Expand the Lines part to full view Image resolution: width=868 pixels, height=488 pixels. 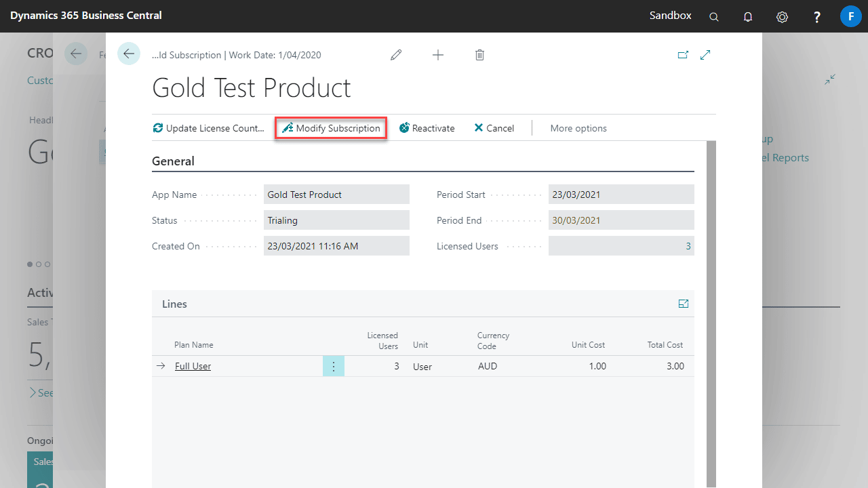684,304
